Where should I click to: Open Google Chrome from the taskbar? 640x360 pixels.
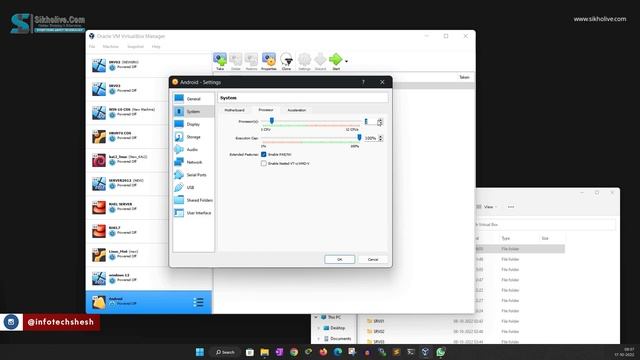pos(294,352)
